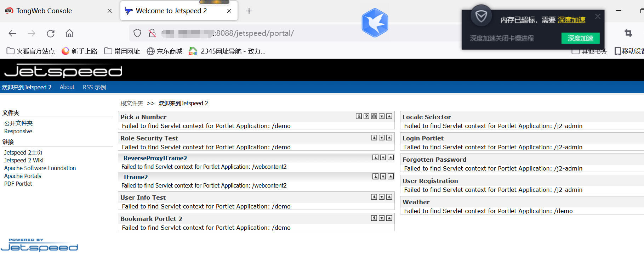Visit the Jetspeed 2主页 link
The image size is (644, 273).
click(x=23, y=152)
